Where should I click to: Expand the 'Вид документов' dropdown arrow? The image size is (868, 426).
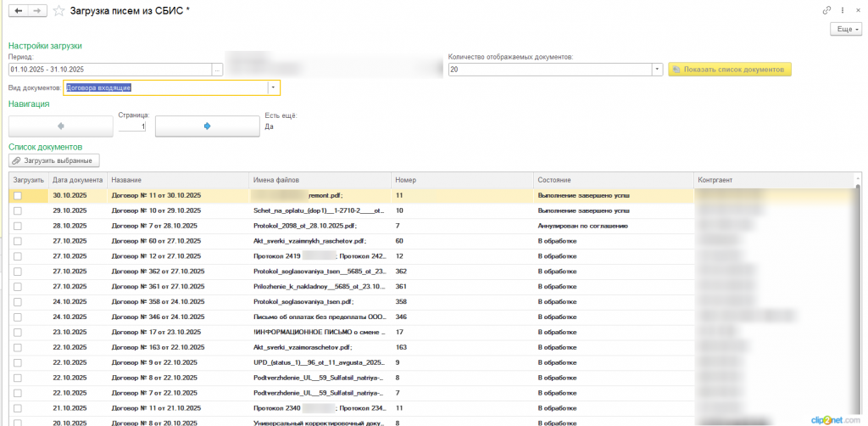pos(274,87)
